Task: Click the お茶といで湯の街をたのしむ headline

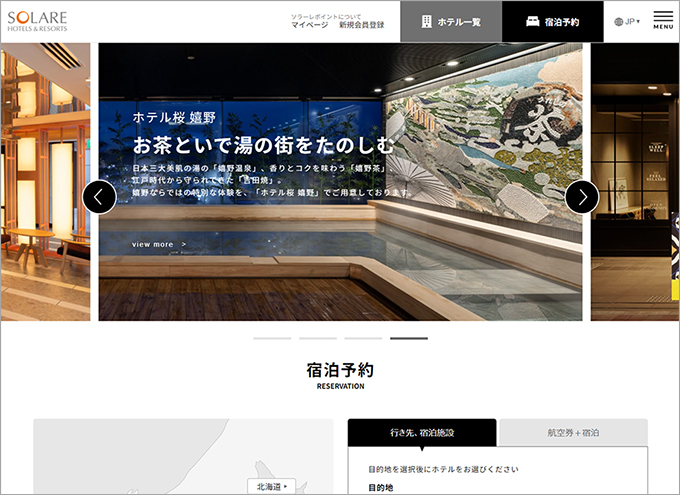Action: coord(264,145)
